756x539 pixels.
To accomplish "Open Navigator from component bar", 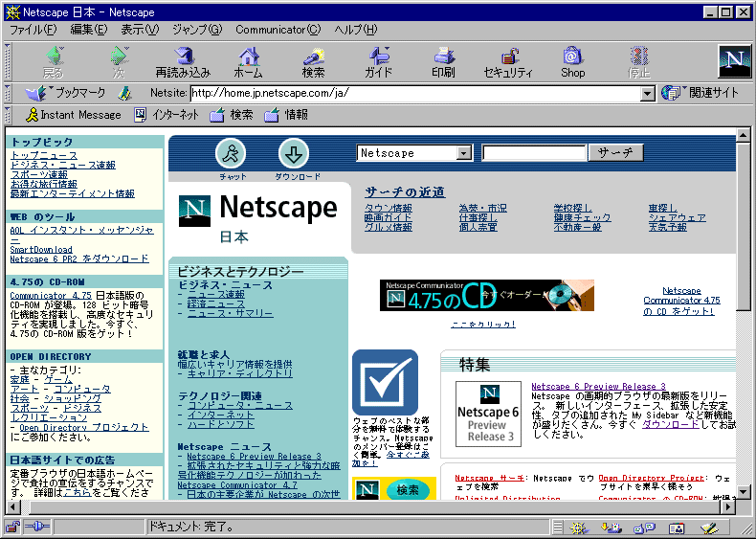I will click(x=578, y=528).
